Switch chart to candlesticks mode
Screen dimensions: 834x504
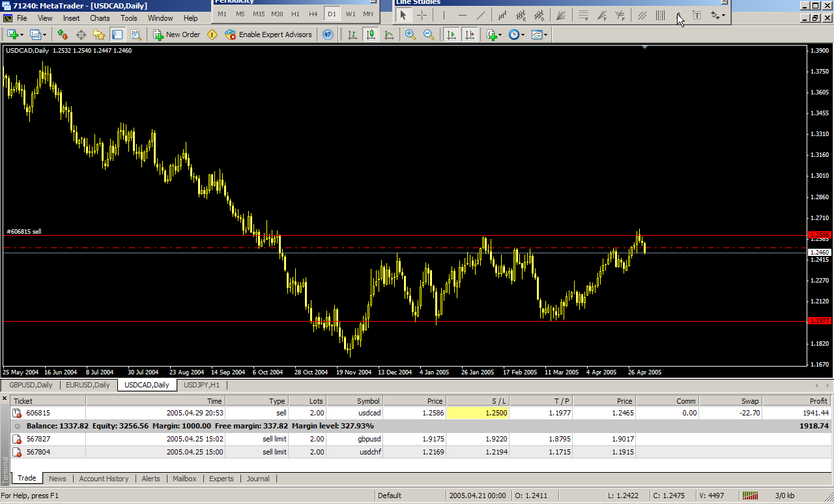[x=370, y=35]
